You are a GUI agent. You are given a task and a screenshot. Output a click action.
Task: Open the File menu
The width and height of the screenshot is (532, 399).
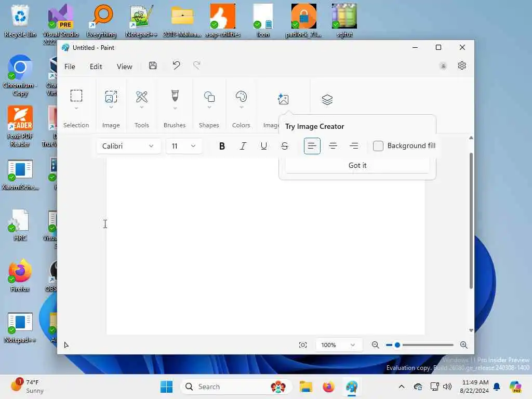pos(70,66)
